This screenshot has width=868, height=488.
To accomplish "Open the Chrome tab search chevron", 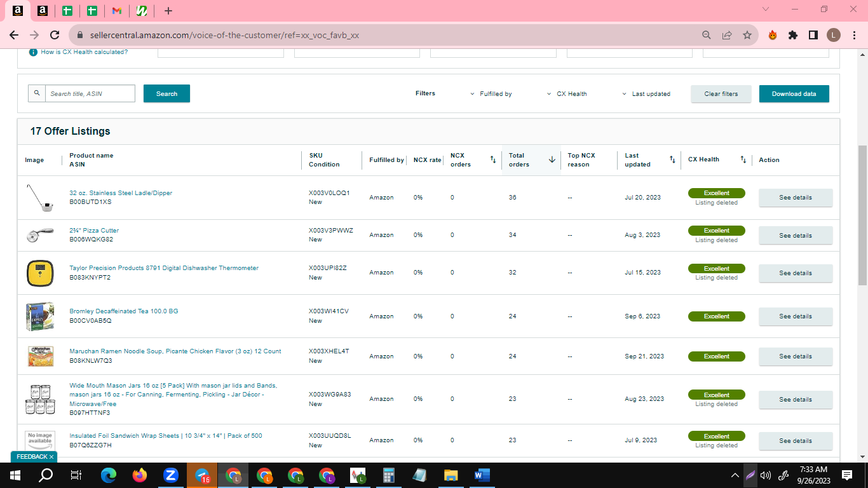I will click(x=766, y=10).
